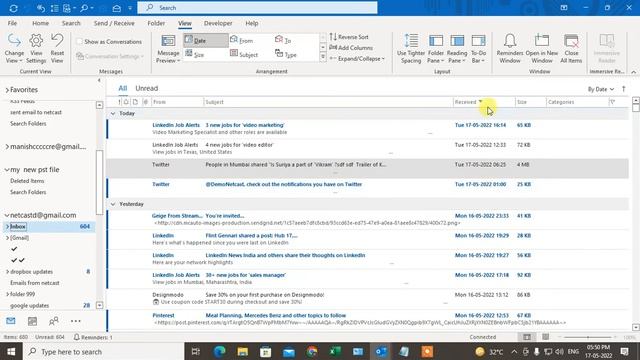
Task: Open the File tab
Action: coord(12,23)
